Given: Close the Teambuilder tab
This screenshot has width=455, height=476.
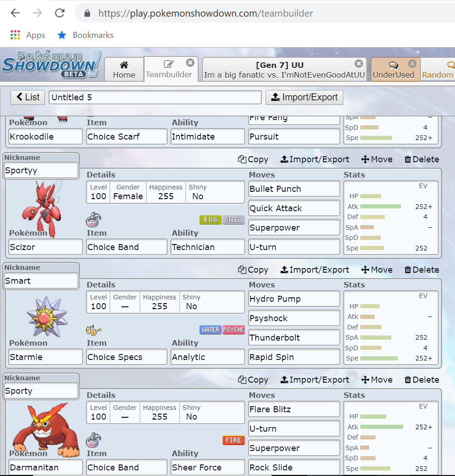Looking at the screenshot, I should (x=190, y=62).
